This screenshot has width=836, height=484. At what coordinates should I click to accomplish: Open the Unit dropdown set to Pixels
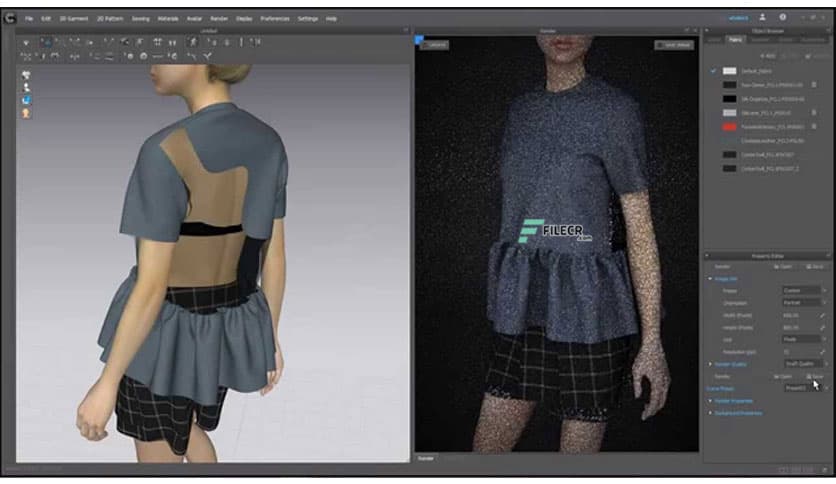point(803,340)
